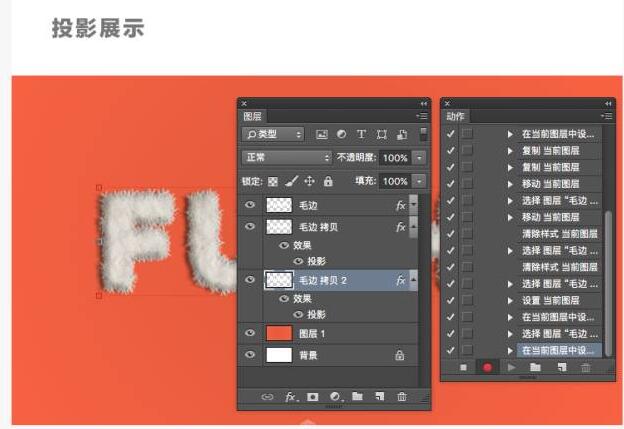Play selected action in 动作 panel
This screenshot has width=624, height=429.
[512, 367]
